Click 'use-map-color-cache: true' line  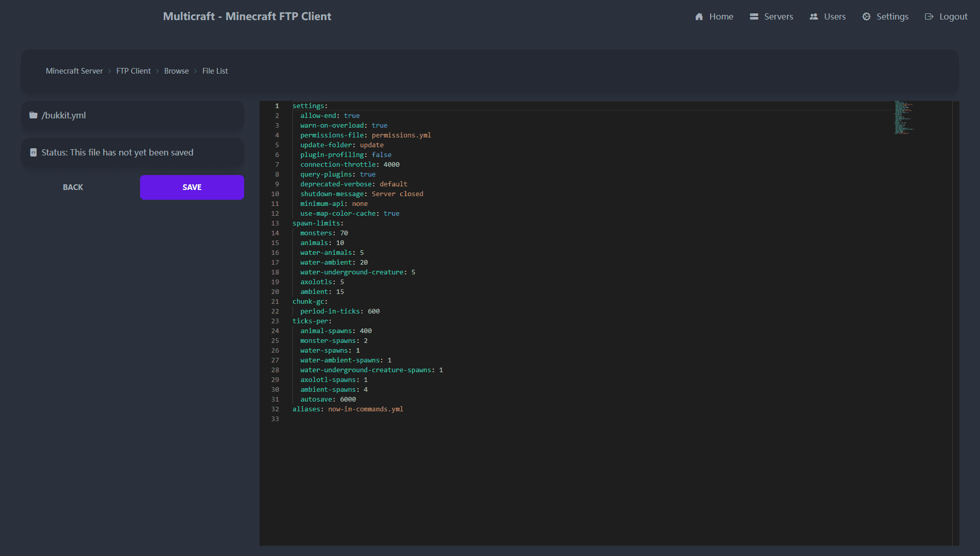pyautogui.click(x=350, y=214)
